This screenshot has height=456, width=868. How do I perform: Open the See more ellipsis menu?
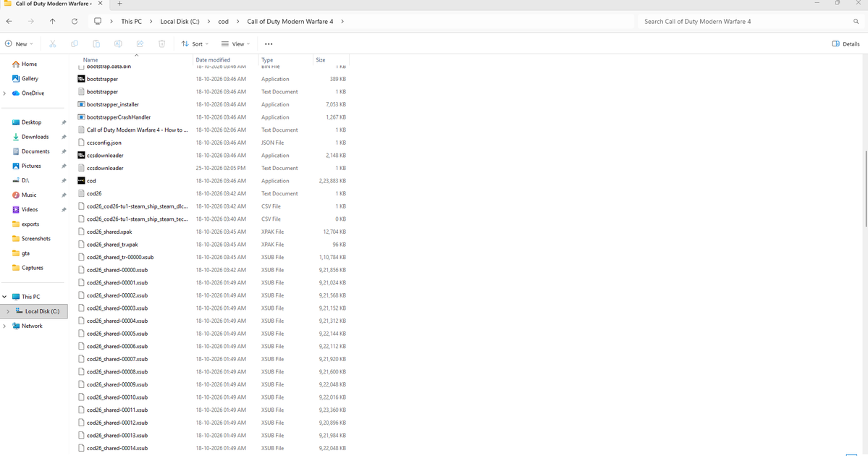(269, 43)
